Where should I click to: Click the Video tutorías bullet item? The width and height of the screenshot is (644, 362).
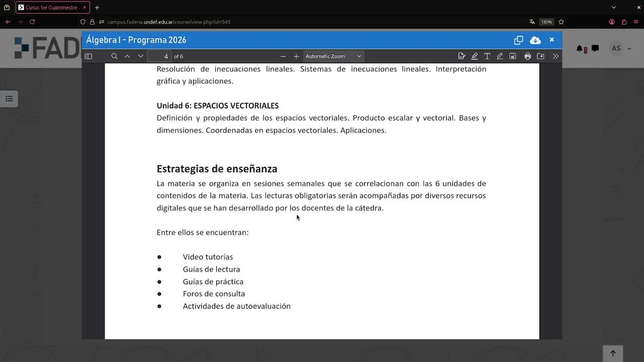208,257
